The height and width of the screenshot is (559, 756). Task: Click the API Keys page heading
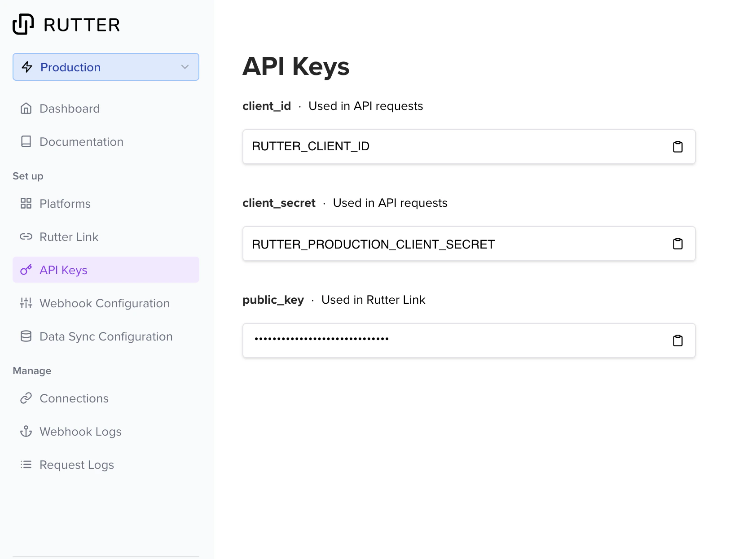[x=296, y=66]
